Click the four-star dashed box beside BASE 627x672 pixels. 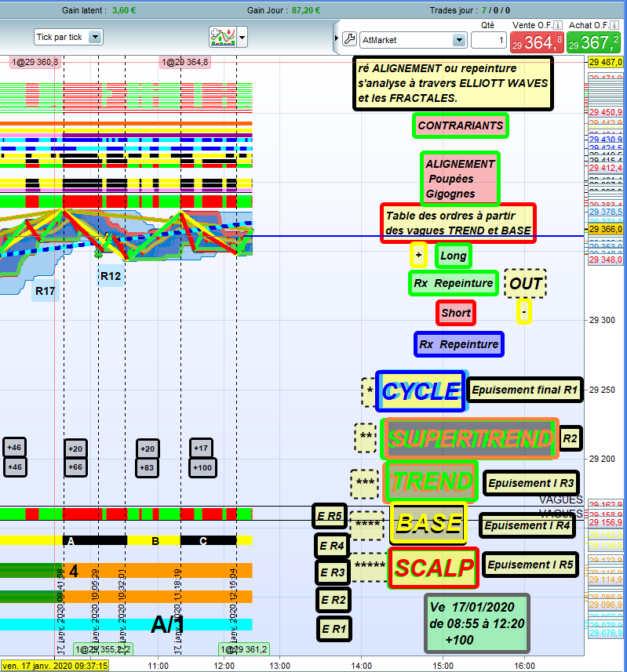[x=367, y=525]
